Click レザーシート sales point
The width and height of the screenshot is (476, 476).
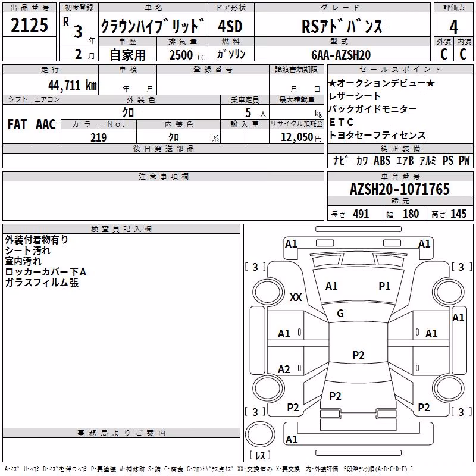(x=355, y=96)
